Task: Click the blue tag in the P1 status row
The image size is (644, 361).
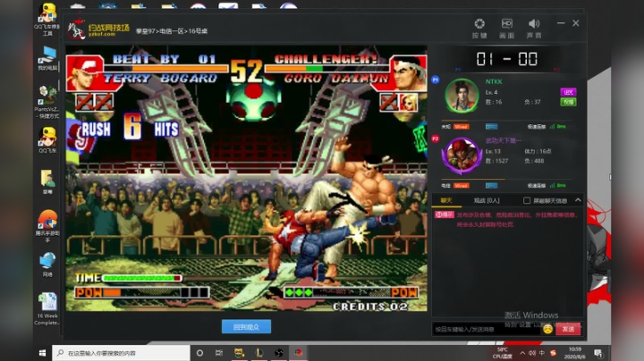Action: click(491, 127)
